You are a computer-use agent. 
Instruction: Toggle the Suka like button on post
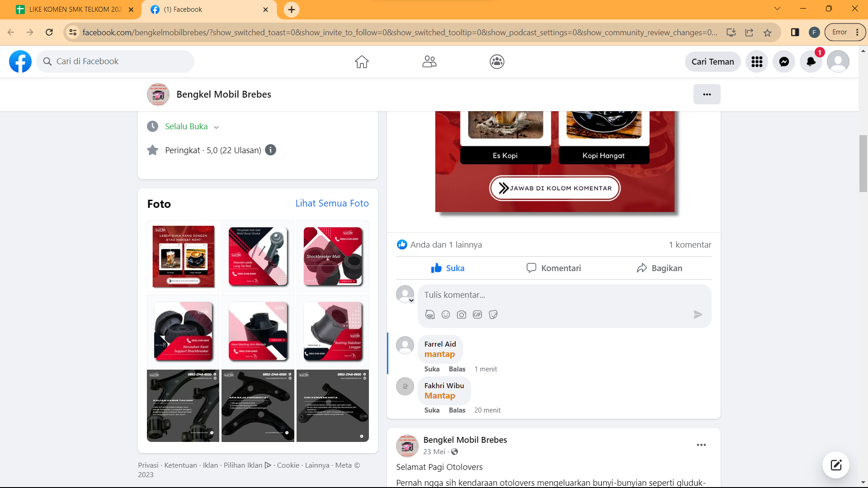tap(448, 268)
